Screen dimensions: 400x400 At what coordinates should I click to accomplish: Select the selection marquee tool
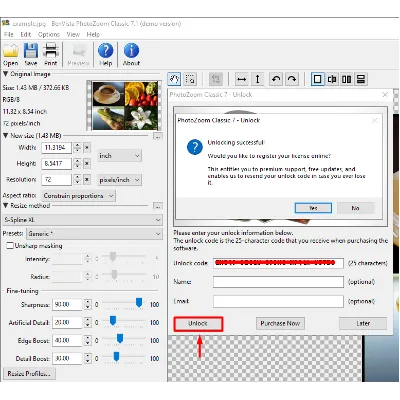tap(190, 79)
